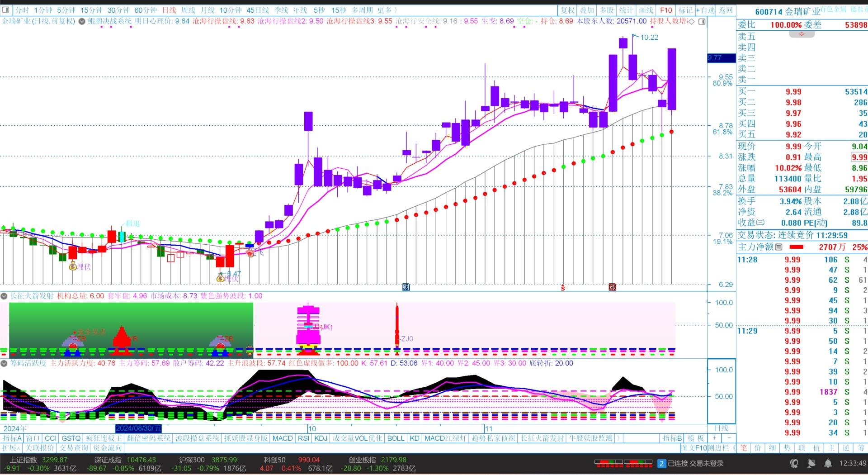Viewport: 868px width, 475px height.
Task: Switch to 周线 weekly chart
Action: (x=188, y=10)
